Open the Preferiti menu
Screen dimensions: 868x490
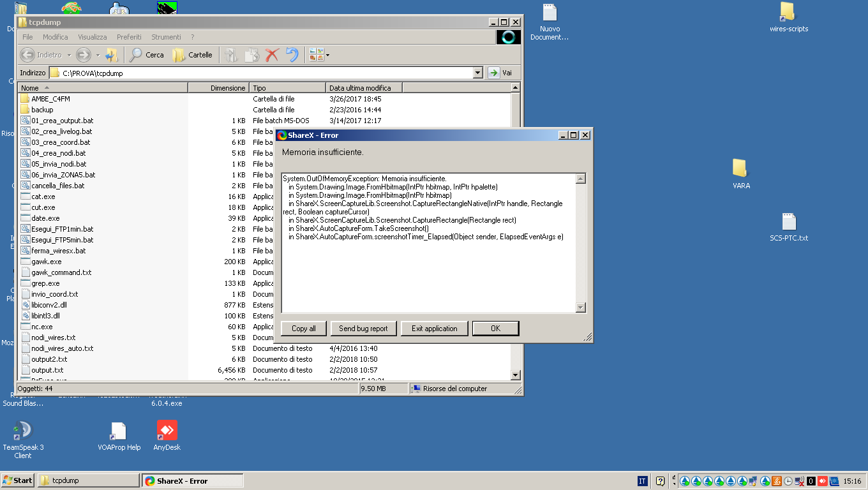129,37
